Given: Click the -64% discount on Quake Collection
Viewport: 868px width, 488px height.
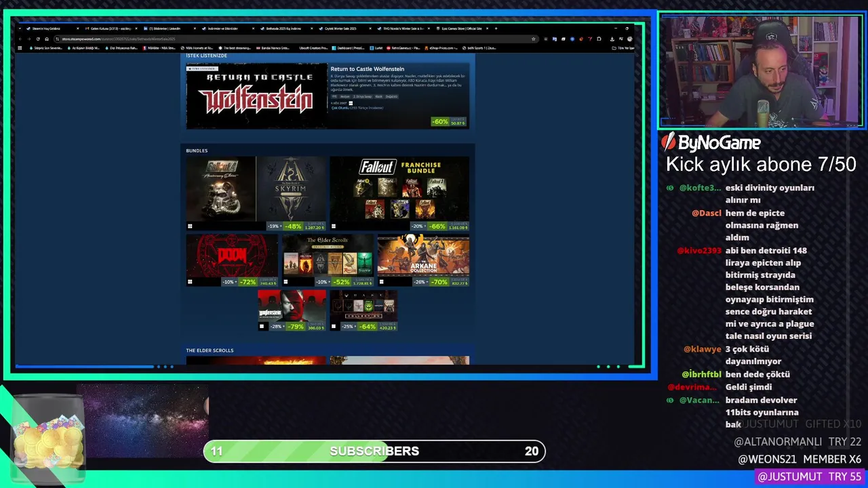Looking at the screenshot, I should pos(368,327).
